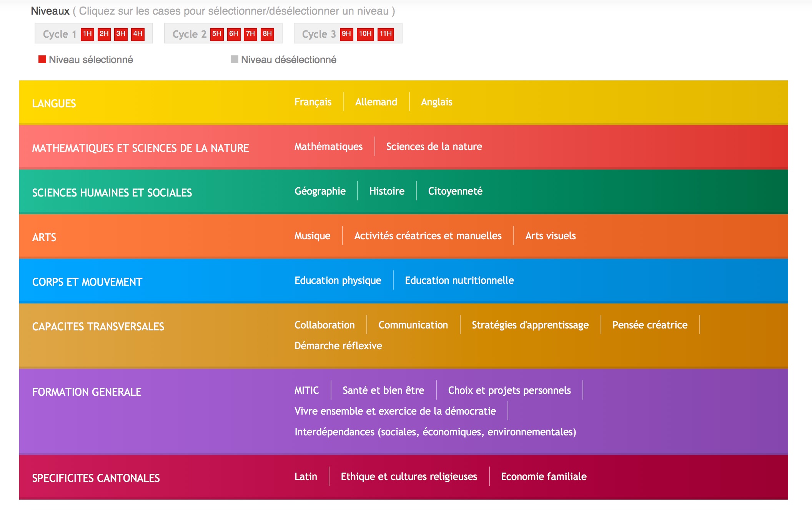
Task: Toggle the 6H level square
Action: point(233,34)
